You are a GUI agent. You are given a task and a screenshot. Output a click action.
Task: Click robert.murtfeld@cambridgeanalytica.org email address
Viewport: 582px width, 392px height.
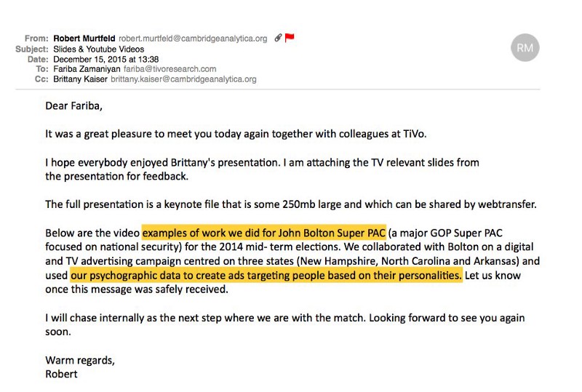coord(193,39)
